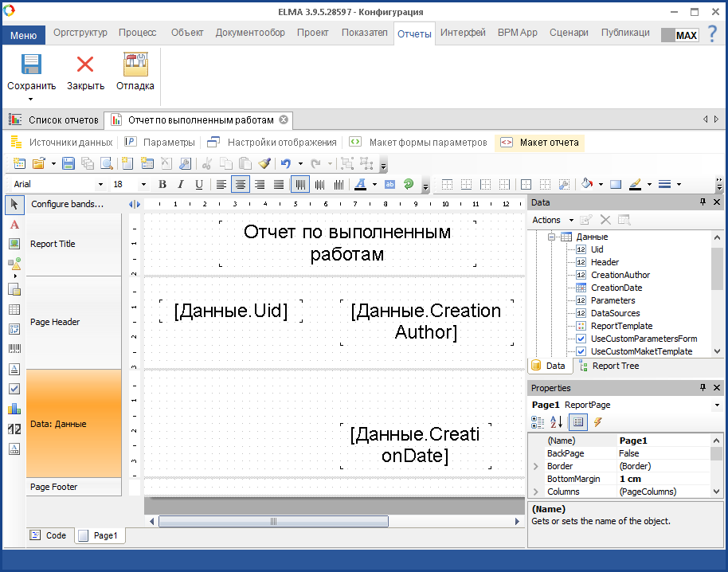This screenshot has height=572, width=728.
Task: Click the Configure bands... button
Action: [68, 204]
